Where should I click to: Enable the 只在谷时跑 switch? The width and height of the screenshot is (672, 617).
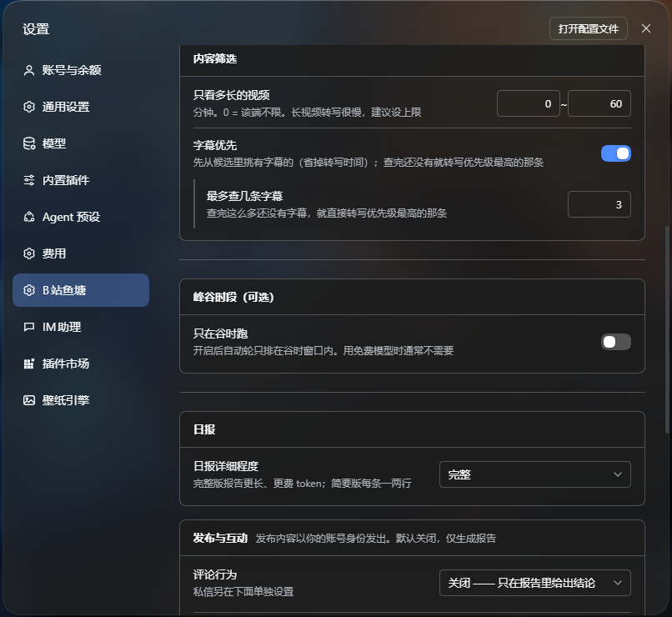[x=616, y=342]
